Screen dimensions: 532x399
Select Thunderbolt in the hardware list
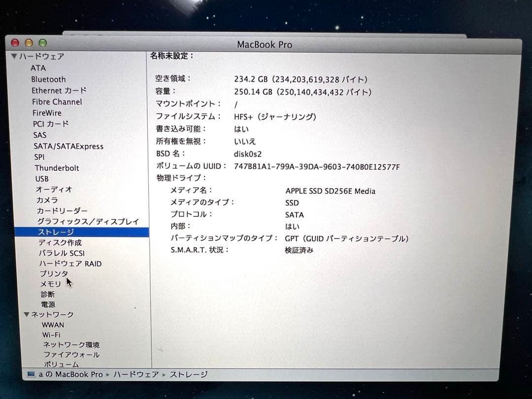point(57,168)
